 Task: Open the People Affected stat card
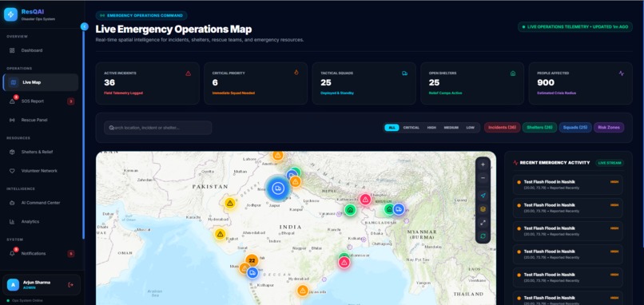tap(581, 83)
